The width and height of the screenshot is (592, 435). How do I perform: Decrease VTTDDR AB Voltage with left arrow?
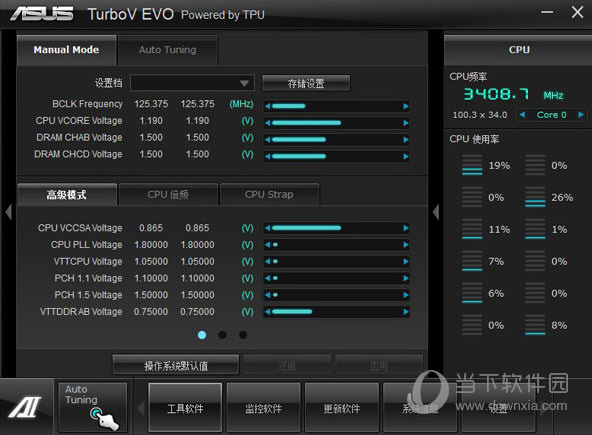pyautogui.click(x=267, y=312)
